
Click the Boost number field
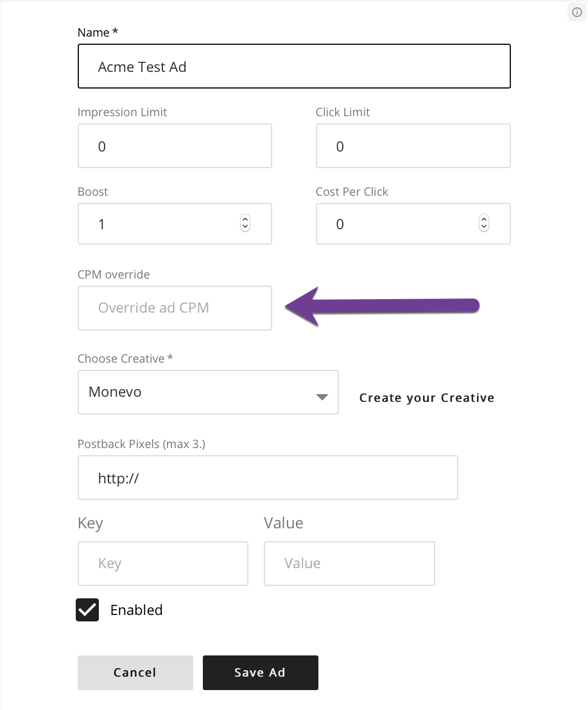point(175,223)
